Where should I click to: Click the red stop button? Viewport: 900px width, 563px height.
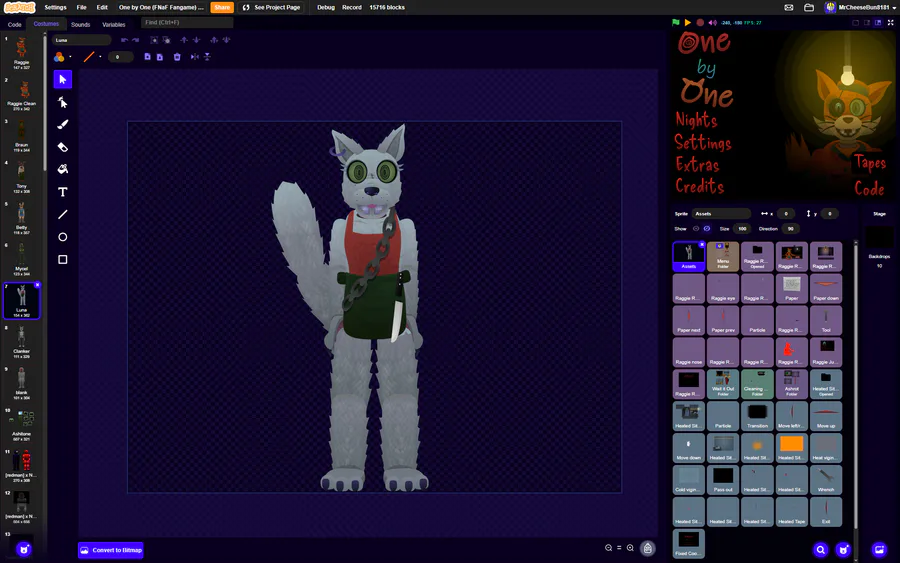click(x=700, y=22)
